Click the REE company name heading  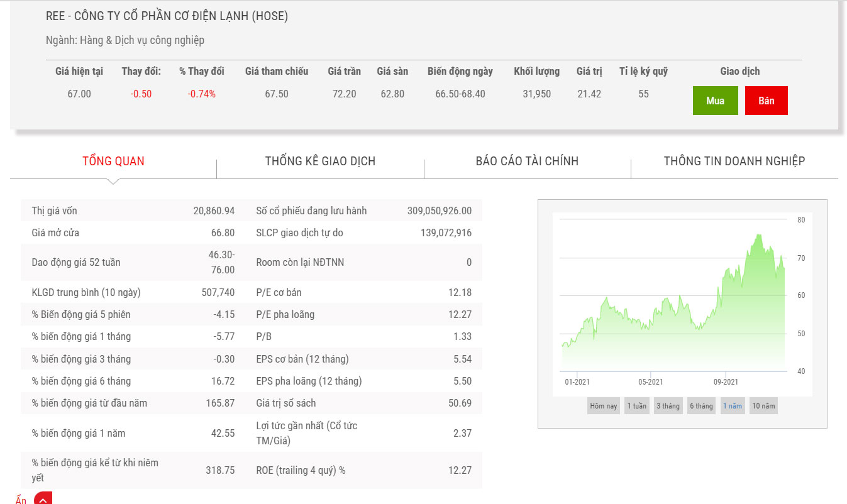(x=167, y=16)
